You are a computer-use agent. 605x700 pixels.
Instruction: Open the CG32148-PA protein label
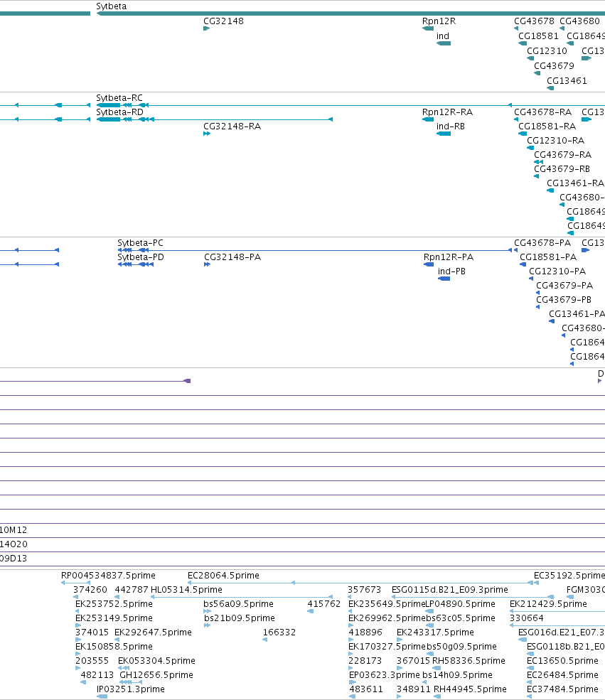(232, 257)
